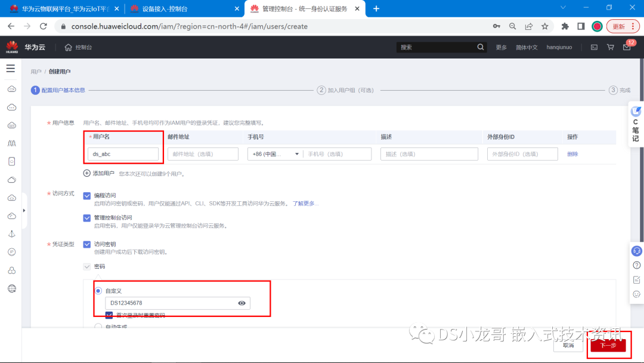Toggle the password credential checkbox
This screenshot has width=644, height=363.
[x=86, y=266]
